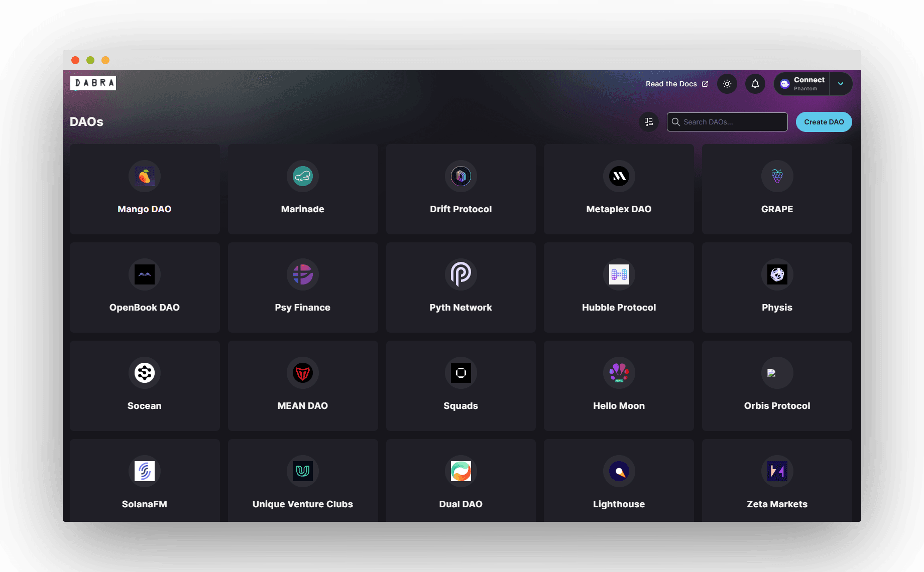Click the Zeta Markets logo icon
Image resolution: width=924 pixels, height=572 pixels.
pos(777,471)
